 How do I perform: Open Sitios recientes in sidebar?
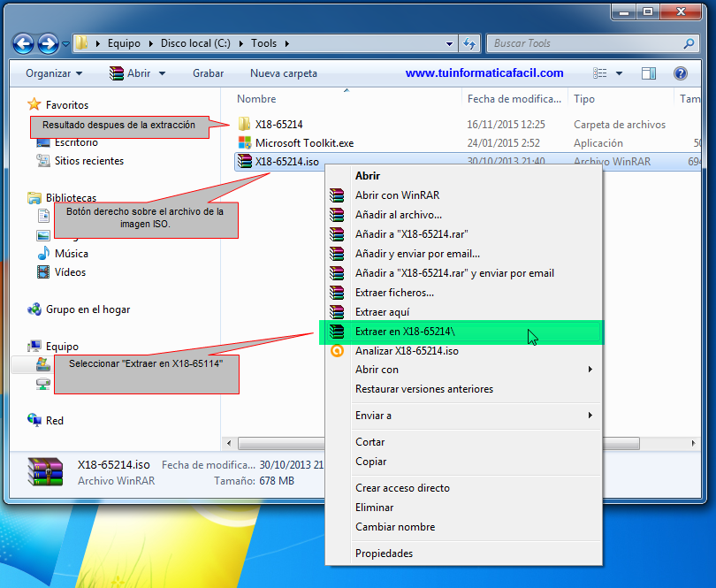click(89, 161)
